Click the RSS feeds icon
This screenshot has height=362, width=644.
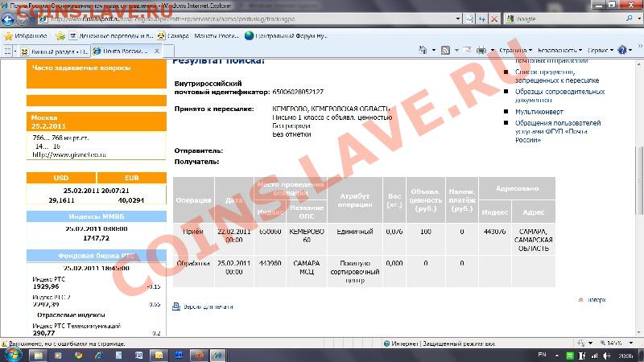(x=445, y=50)
